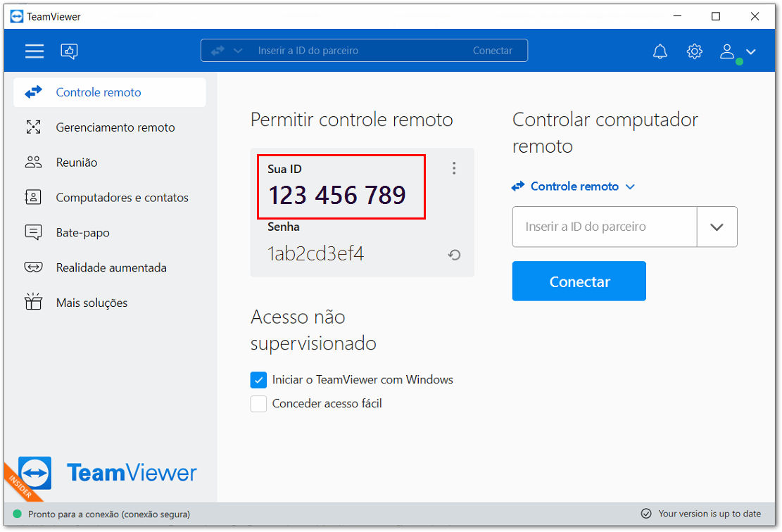Click into the Inserir a ID do parceiro field
Image resolution: width=782 pixels, height=532 pixels.
pyautogui.click(x=605, y=227)
